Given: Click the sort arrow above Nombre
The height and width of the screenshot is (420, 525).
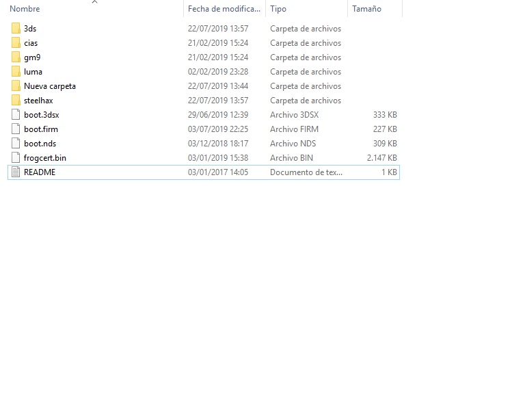Looking at the screenshot, I should pyautogui.click(x=95, y=2).
